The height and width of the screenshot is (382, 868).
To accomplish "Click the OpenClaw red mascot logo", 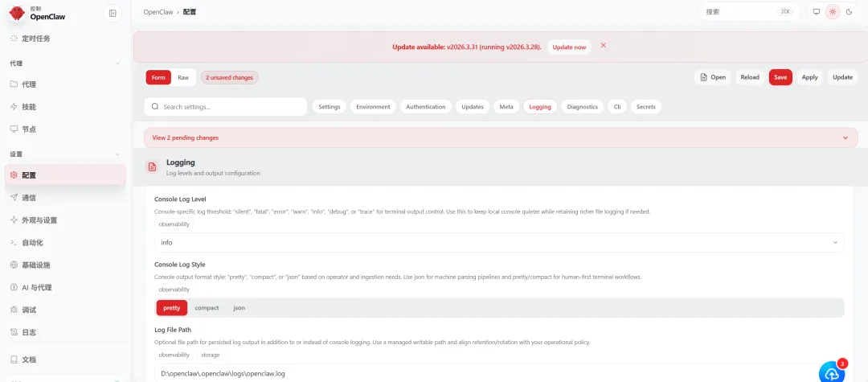I will coord(17,13).
